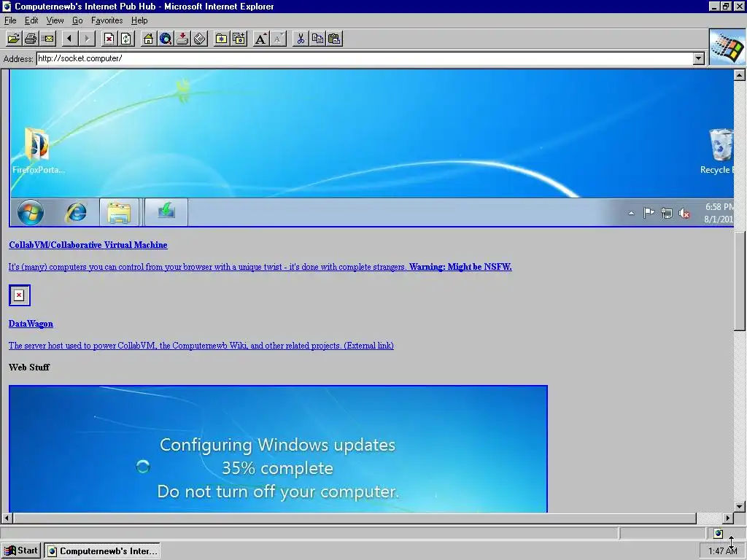Click the Windows flag logo beside the address bar
Screen dimensions: 747x560
point(727,47)
